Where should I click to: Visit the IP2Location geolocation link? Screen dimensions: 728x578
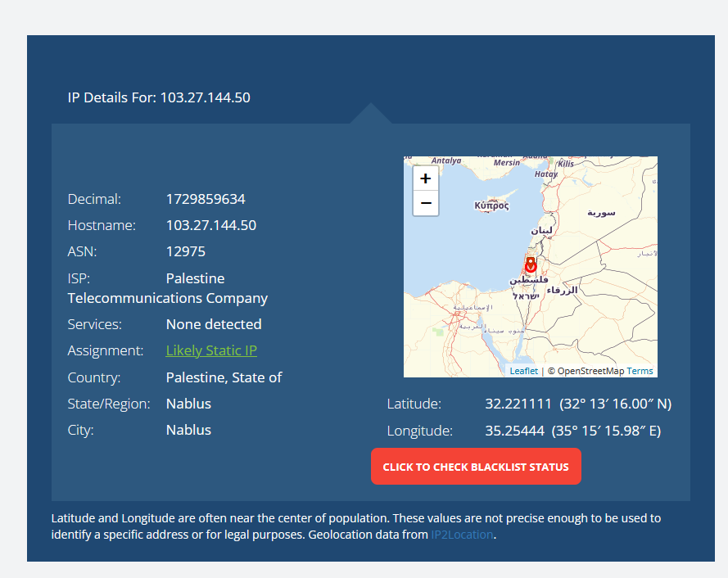click(x=462, y=535)
